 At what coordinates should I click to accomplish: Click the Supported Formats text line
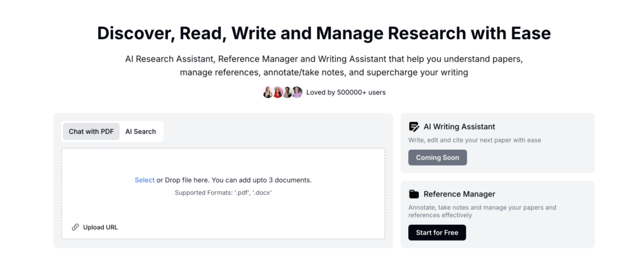coord(223,192)
